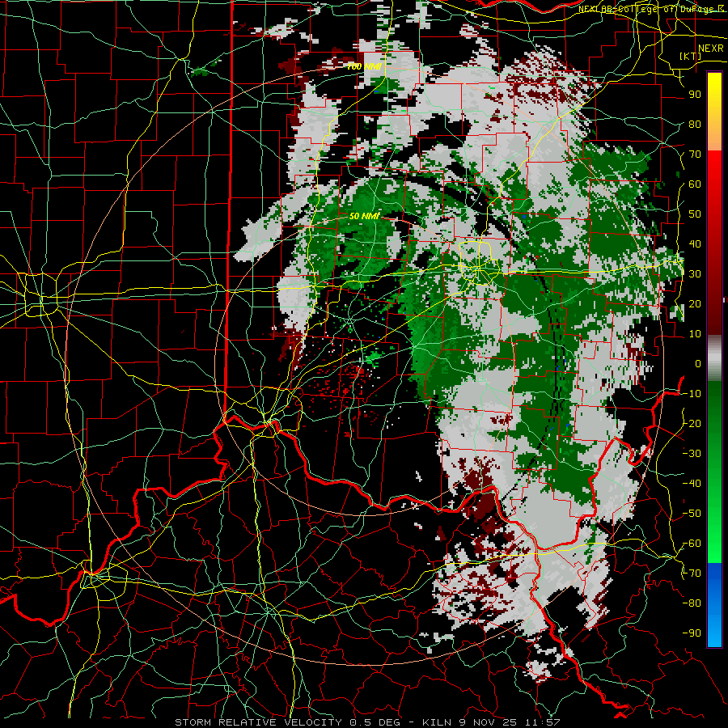
Task: Select the 70 value on the velocity scale
Action: tap(695, 154)
